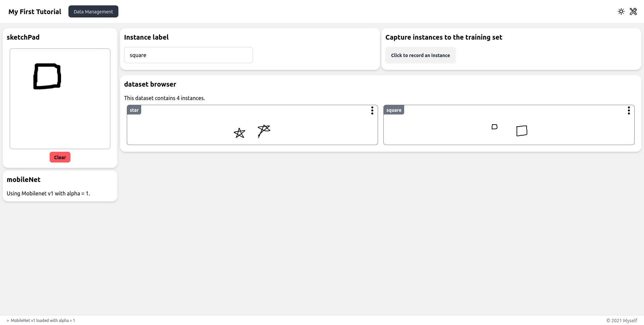Screen dimensions: 644x325
Task: Switch to the Data Management tab
Action: pyautogui.click(x=93, y=11)
